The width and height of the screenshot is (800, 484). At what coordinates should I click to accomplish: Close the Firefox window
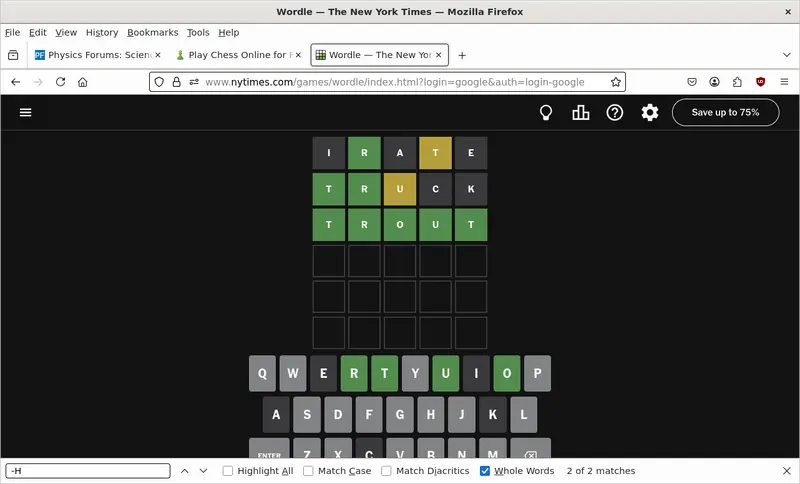point(788,12)
